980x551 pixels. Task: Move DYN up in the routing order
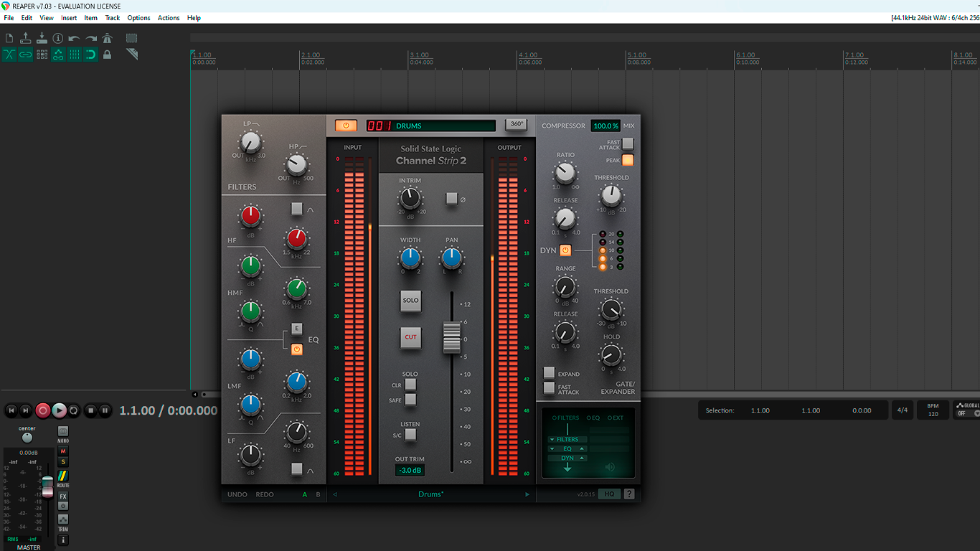(x=583, y=458)
